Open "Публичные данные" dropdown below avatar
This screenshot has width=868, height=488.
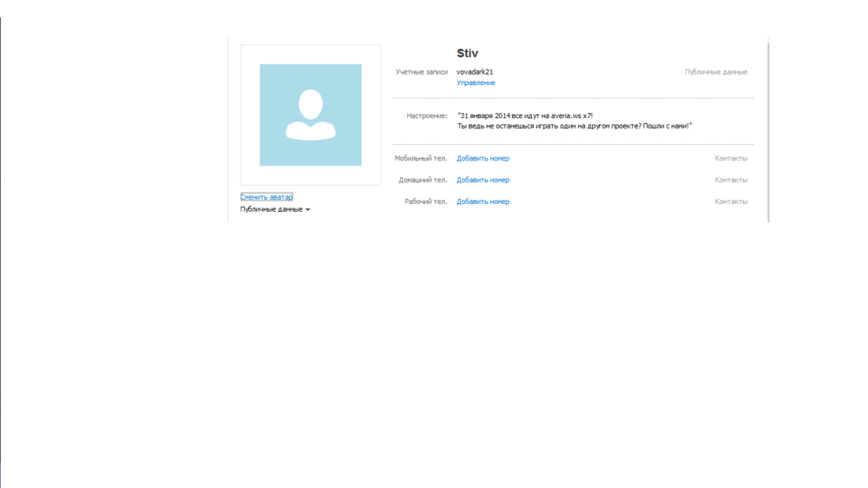[x=274, y=209]
